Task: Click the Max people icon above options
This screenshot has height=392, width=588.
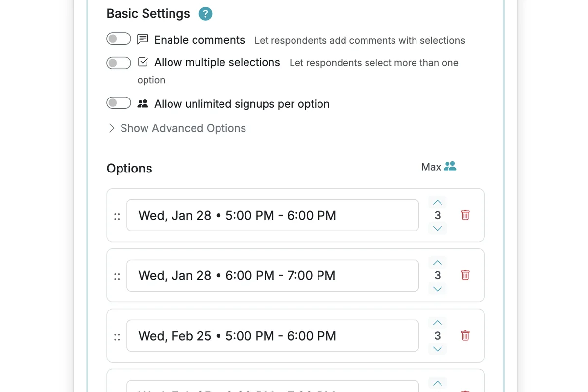Action: point(450,166)
